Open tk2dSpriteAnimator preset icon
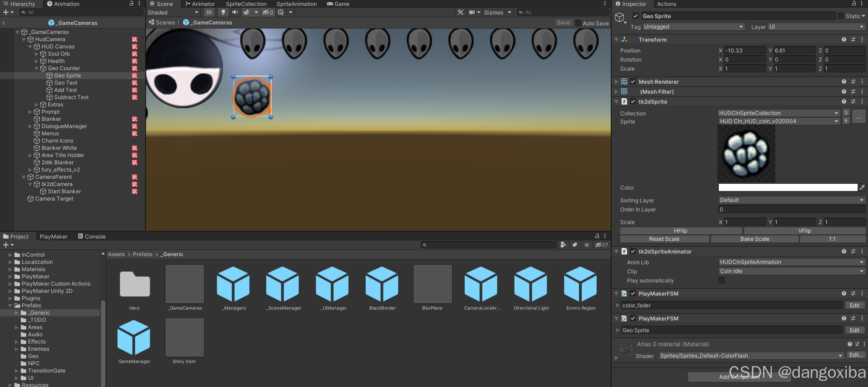Image resolution: width=868 pixels, height=387 pixels. point(853,252)
